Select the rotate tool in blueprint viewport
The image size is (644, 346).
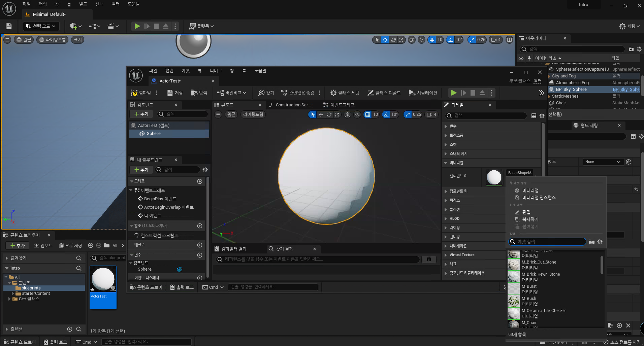[x=329, y=114]
